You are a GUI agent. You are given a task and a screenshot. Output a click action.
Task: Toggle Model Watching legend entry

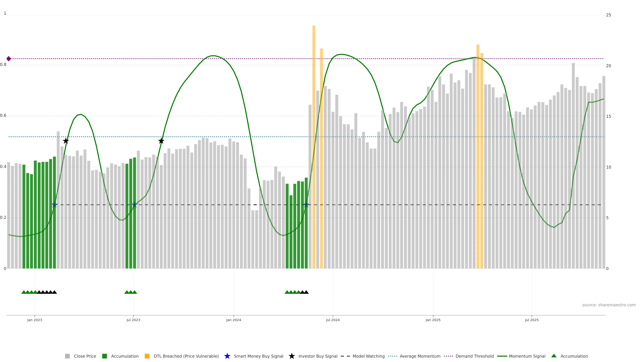(368, 356)
